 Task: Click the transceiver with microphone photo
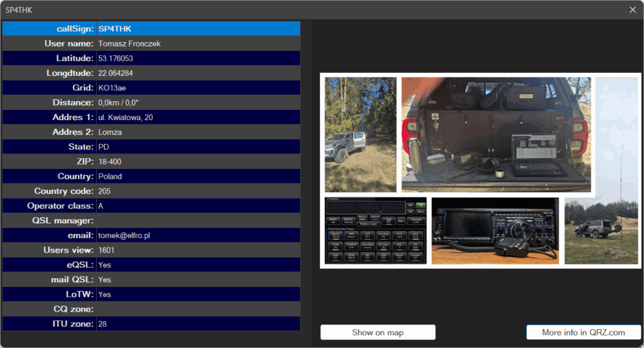tap(494, 231)
